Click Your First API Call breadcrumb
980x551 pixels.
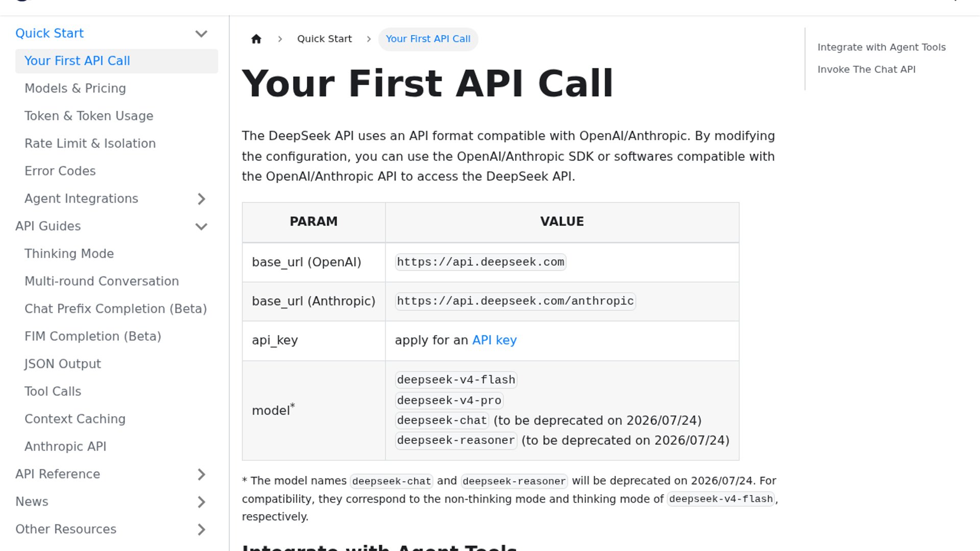(428, 39)
